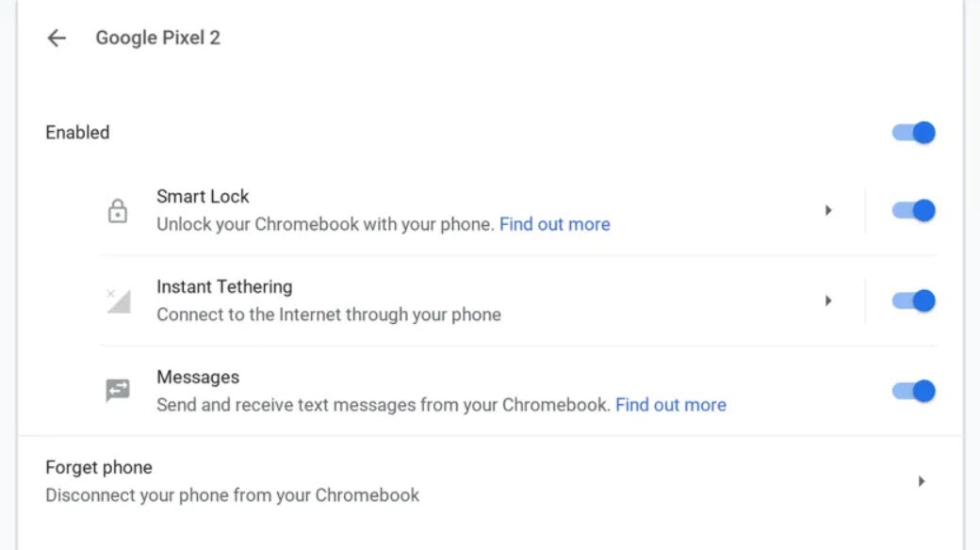The width and height of the screenshot is (980, 550).
Task: Click 'Disconnect your phone from your Chromebook' text
Action: click(x=232, y=495)
